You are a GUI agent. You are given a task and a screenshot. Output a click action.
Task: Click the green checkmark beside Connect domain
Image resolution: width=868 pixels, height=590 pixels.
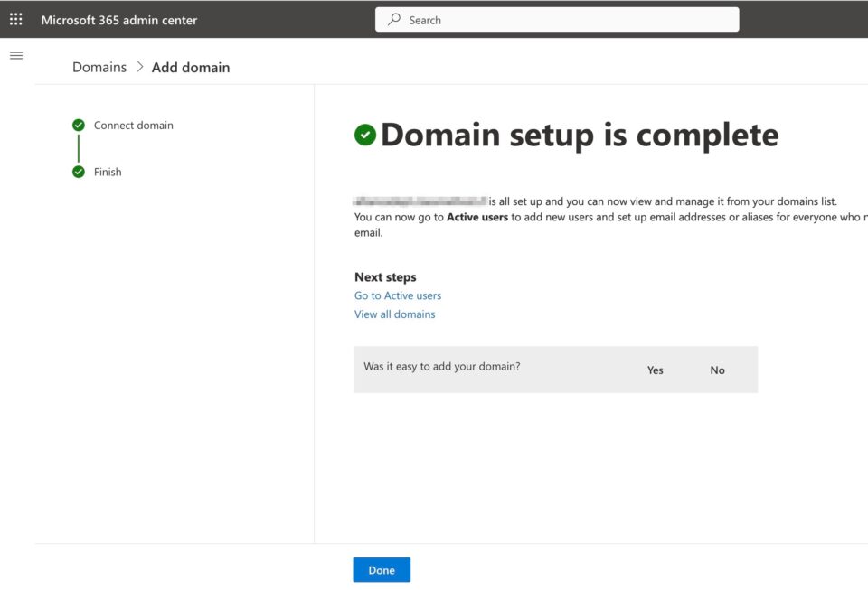(79, 125)
